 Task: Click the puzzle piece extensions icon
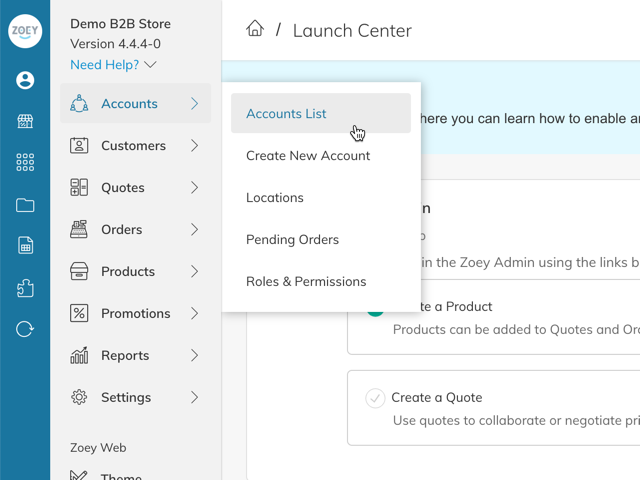25,288
